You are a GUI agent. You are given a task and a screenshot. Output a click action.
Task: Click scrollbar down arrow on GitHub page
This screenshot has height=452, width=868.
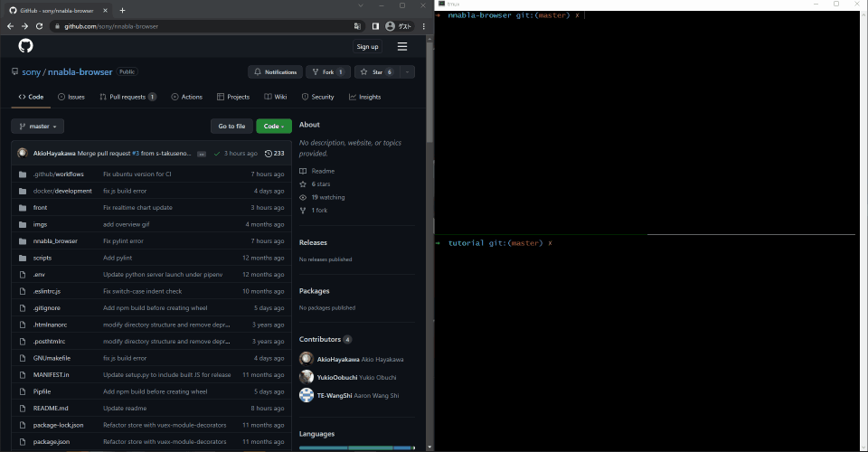coord(429,447)
